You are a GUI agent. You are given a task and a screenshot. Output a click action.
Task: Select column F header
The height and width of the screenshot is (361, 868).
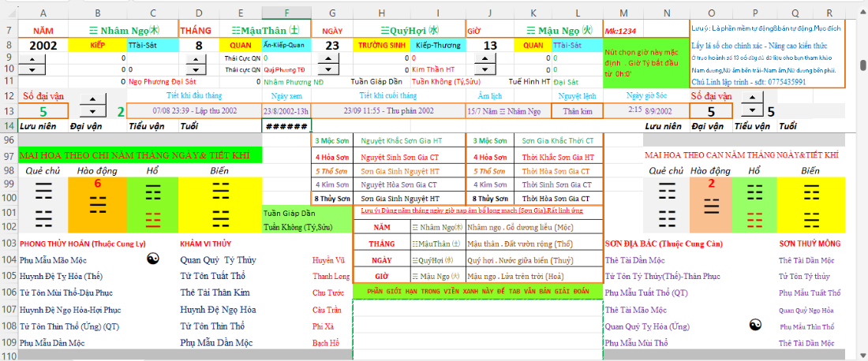point(286,13)
